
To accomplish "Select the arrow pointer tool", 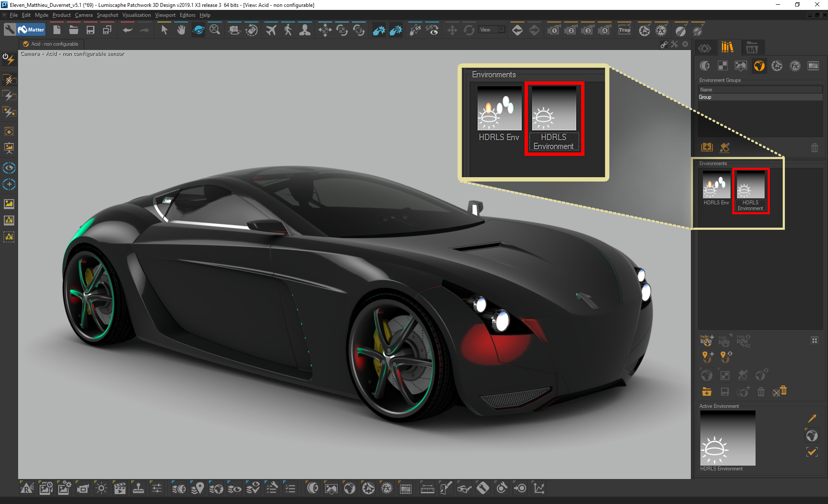I will (x=164, y=30).
